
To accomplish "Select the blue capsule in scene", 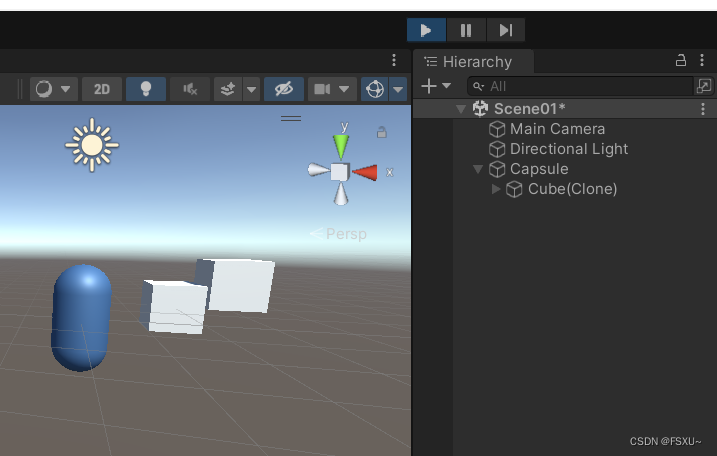I will click(81, 318).
